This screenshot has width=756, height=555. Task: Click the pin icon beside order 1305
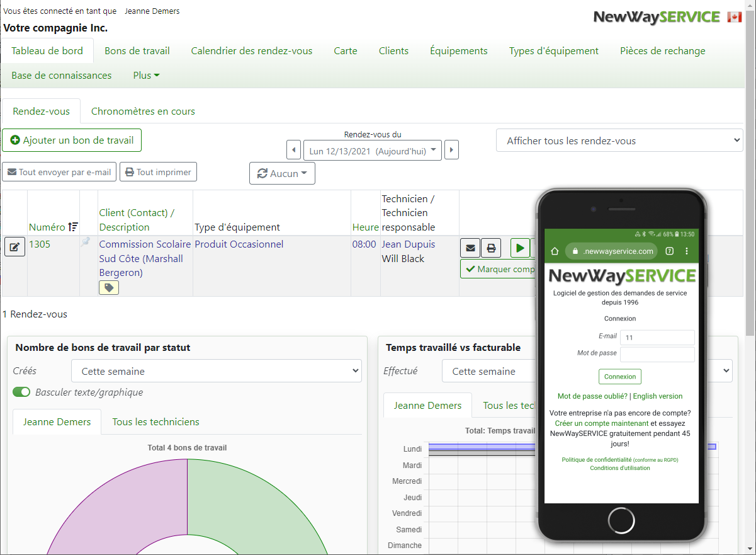86,242
